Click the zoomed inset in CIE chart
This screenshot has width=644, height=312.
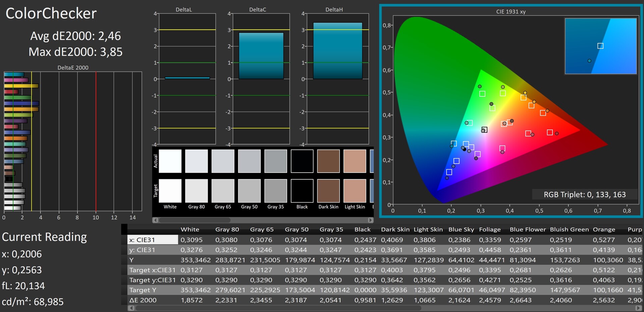tap(600, 46)
